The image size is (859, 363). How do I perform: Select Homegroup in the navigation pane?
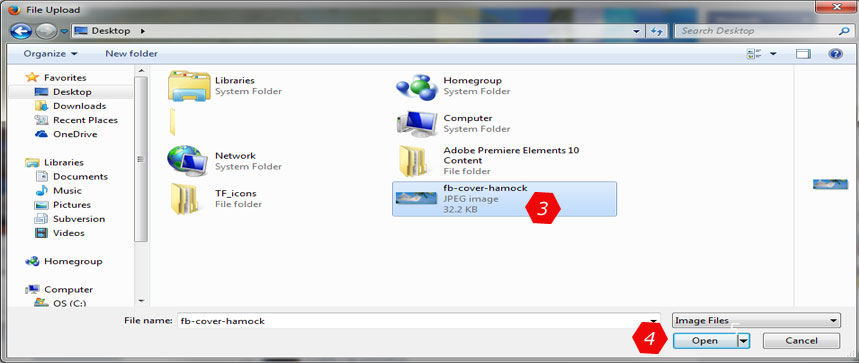(x=64, y=262)
